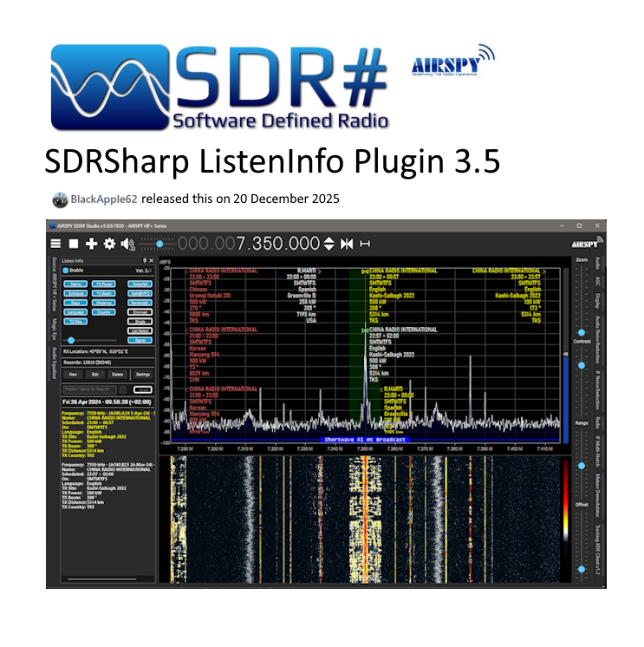Click the date line Fri 26 Apr 2024
Viewport: 644px width, 647px height.
tap(107, 402)
